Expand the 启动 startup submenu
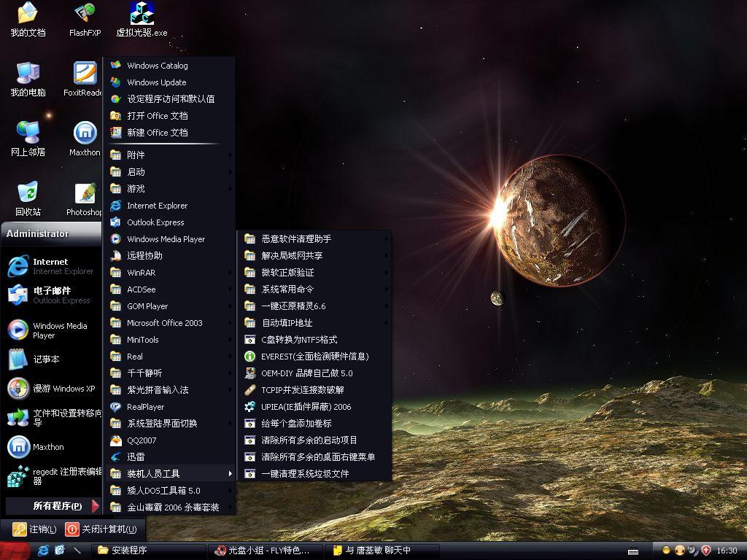Screen dimensions: 747x560 (x=169, y=171)
